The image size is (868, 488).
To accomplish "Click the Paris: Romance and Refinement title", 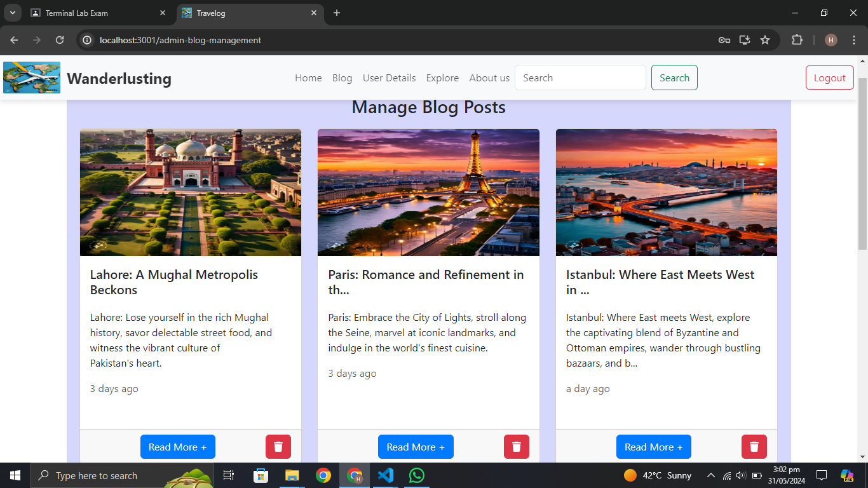I will pos(426,282).
